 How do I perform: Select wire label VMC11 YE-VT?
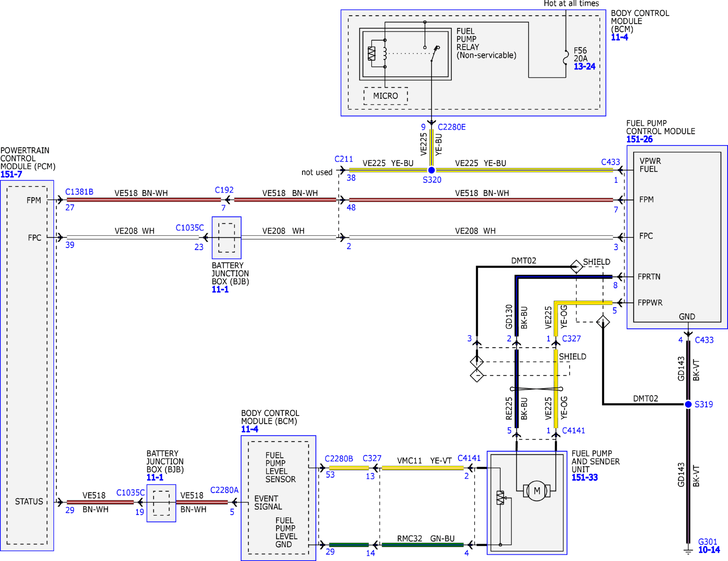click(424, 460)
